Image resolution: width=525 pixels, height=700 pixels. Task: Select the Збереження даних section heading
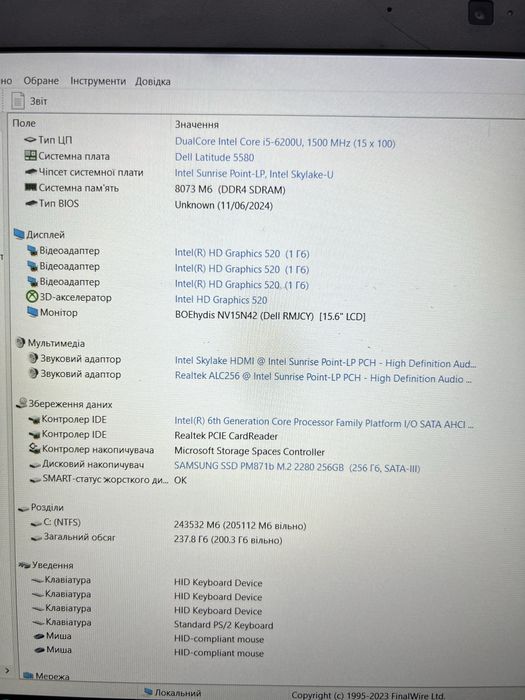tap(71, 404)
